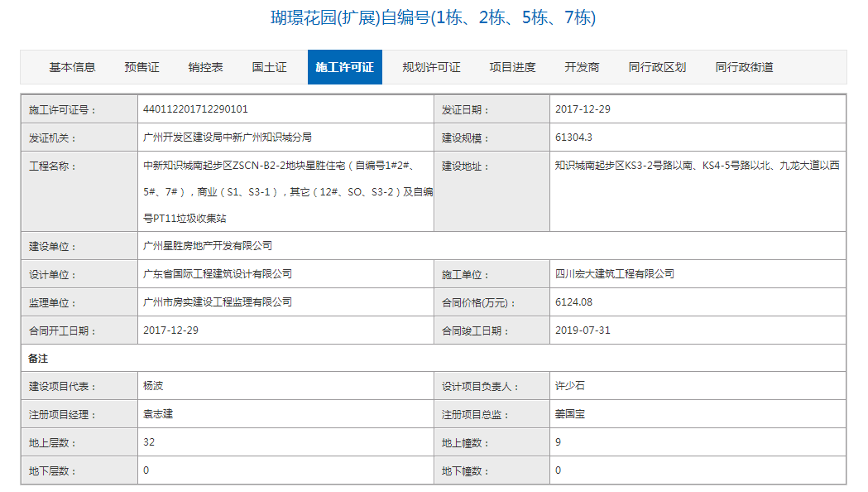Switch to the 预售证 tab
The image size is (868, 492).
click(141, 67)
